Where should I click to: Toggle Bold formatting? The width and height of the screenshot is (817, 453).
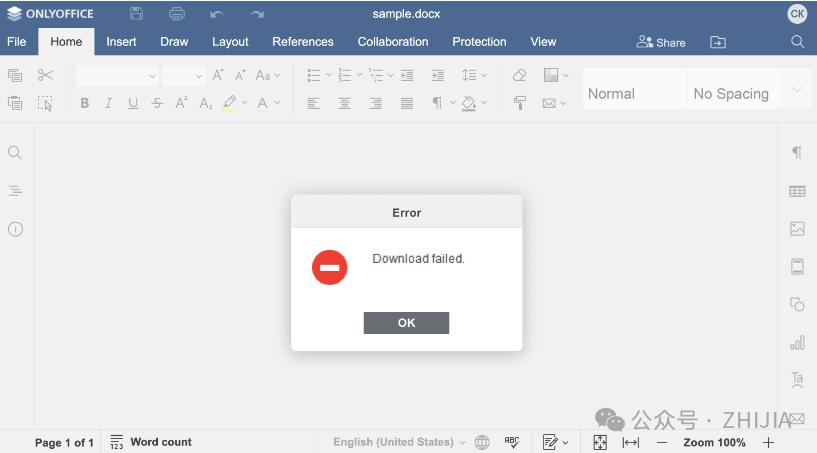click(84, 103)
